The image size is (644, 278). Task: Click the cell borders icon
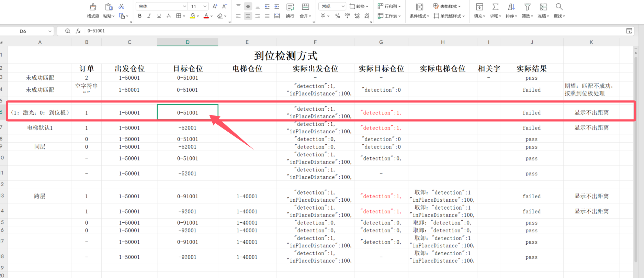coord(179,16)
